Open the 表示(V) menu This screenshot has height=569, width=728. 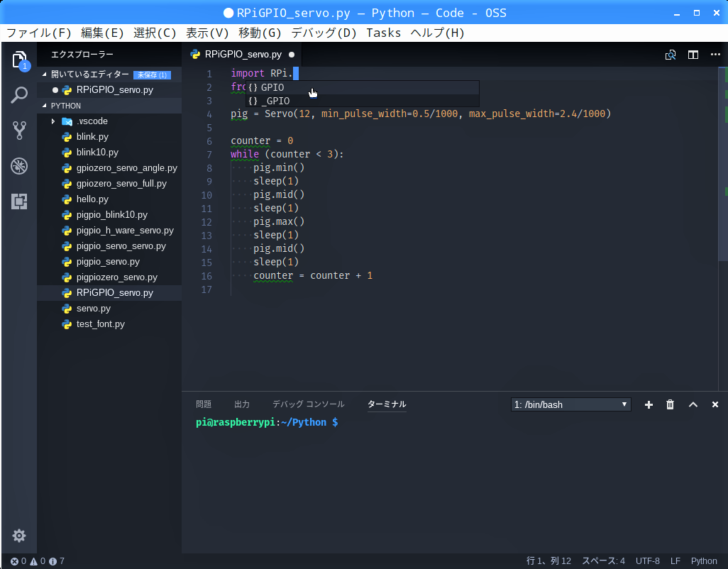(x=207, y=33)
